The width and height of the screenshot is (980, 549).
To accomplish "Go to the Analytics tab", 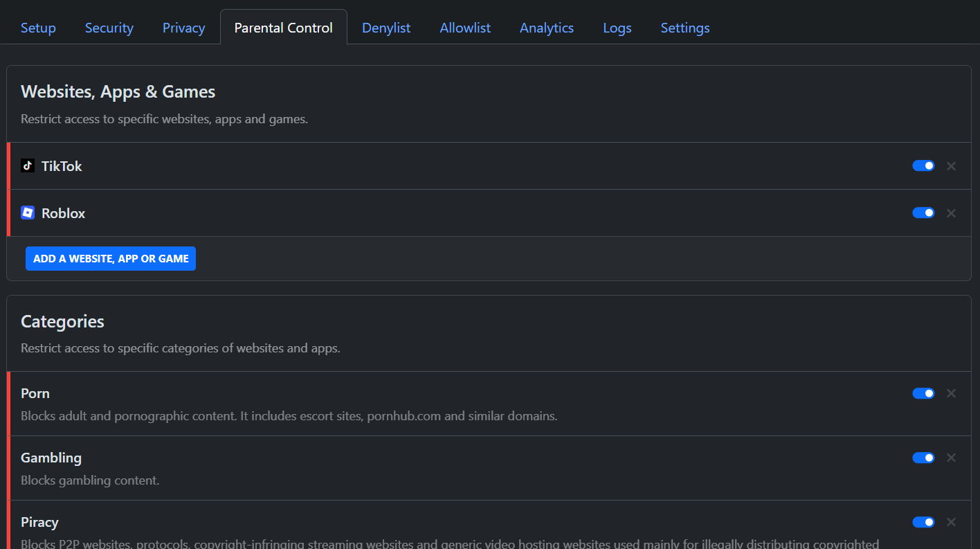I will [547, 28].
